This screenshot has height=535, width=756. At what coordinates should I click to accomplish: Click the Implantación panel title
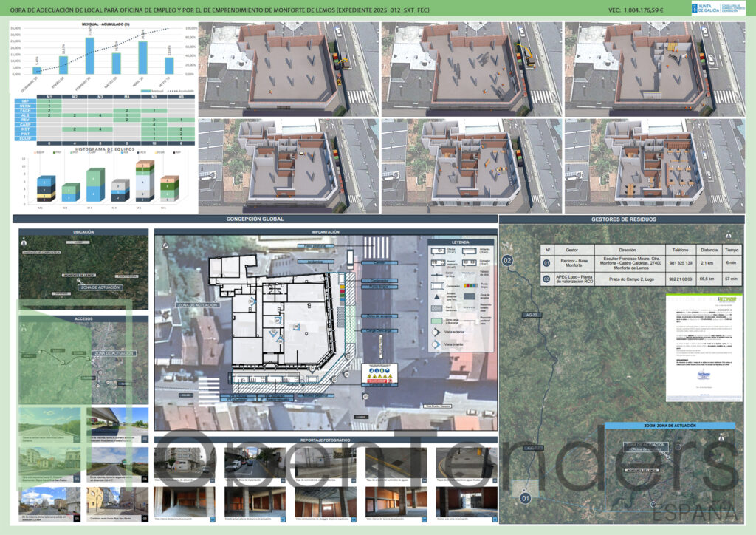tap(326, 232)
